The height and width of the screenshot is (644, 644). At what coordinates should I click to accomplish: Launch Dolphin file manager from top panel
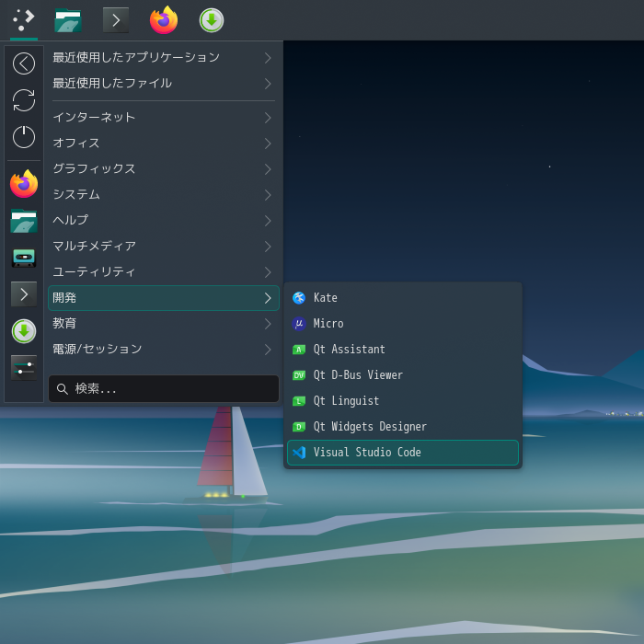[68, 19]
